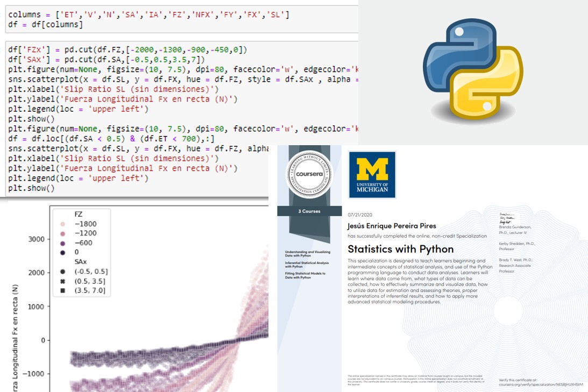
Task: Click the '-600' legend label
Action: (x=83, y=243)
